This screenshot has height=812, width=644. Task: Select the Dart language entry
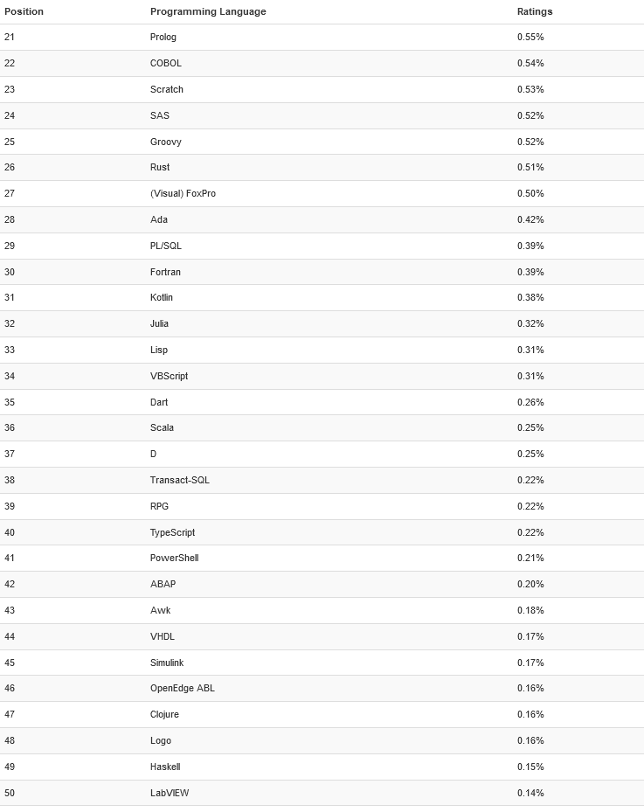coord(159,402)
